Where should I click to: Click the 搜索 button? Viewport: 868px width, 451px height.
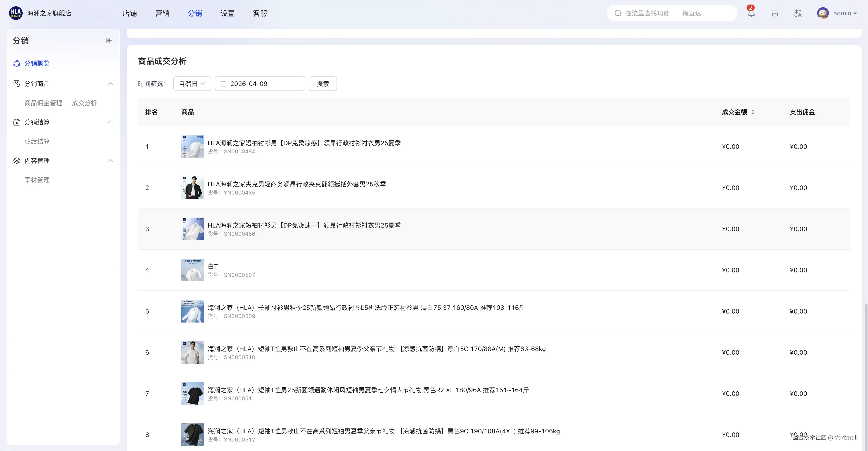(323, 84)
